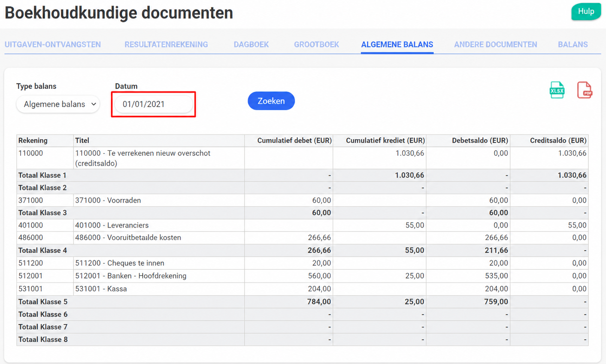Click the Totaal Klasse 3 row
The height and width of the screenshot is (364, 606).
coord(302,213)
